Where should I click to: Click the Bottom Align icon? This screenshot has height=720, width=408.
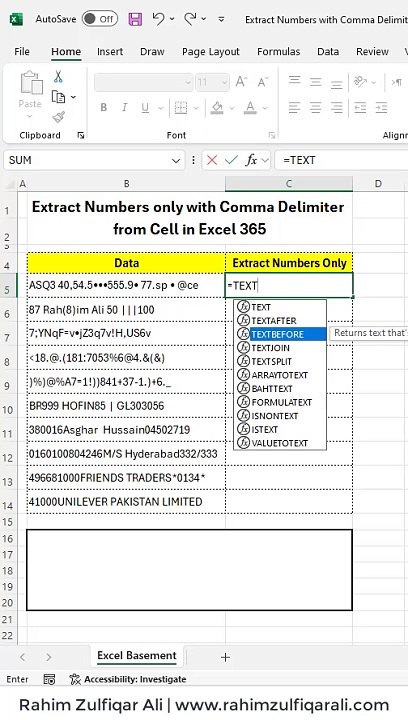[x=336, y=82]
